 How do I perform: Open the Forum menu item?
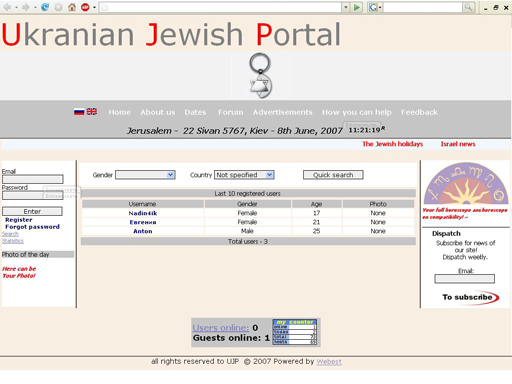coord(230,112)
